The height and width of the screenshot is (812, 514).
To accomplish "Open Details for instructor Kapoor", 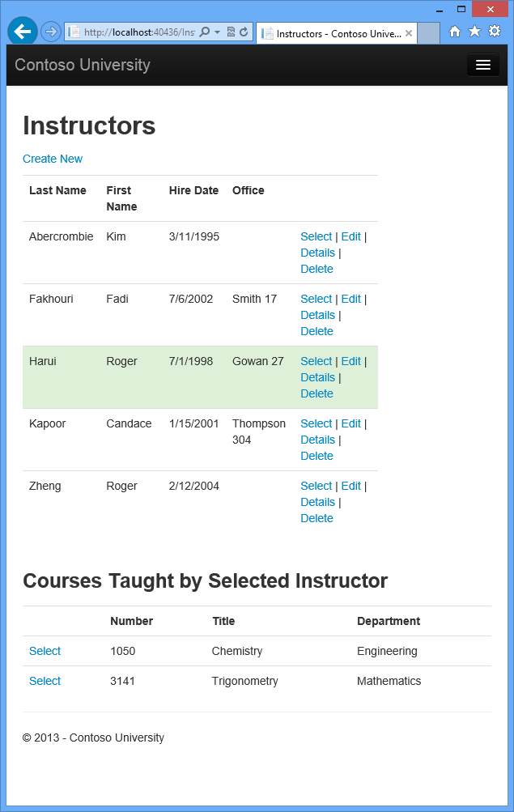I will pos(317,440).
